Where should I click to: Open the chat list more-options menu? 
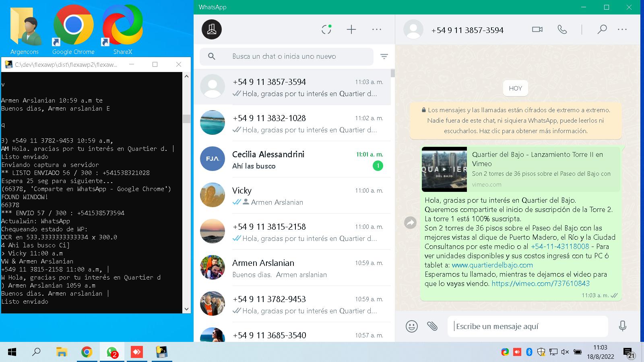click(x=377, y=29)
